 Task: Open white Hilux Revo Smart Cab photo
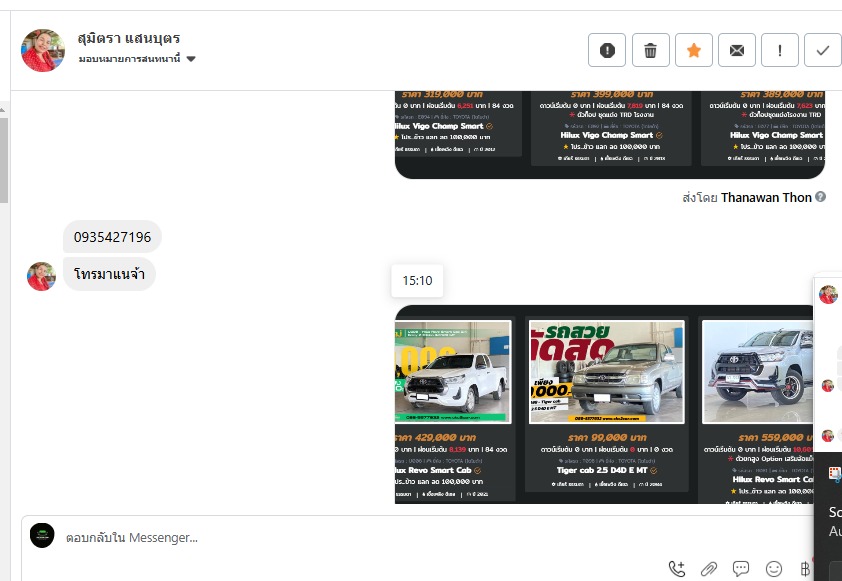[453, 372]
